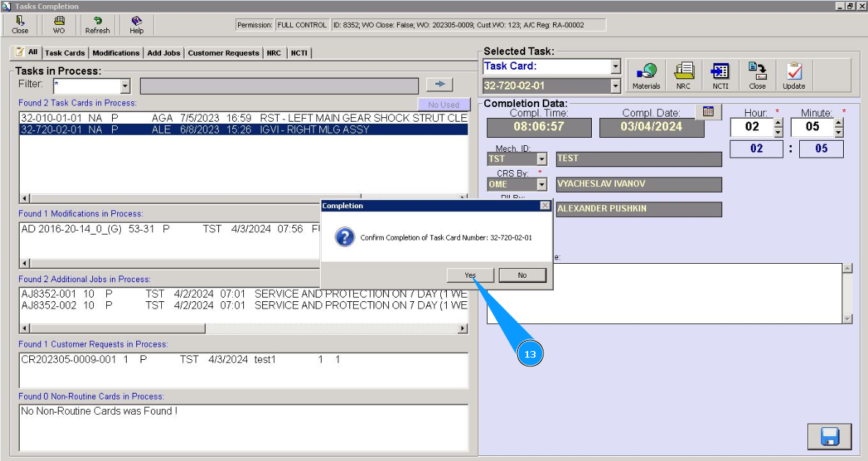868x461 pixels.
Task: Open Materials for the selected task
Action: point(646,75)
